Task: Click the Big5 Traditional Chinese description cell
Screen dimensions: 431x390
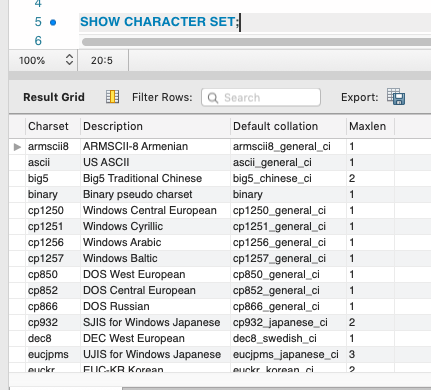Action: coord(155,178)
